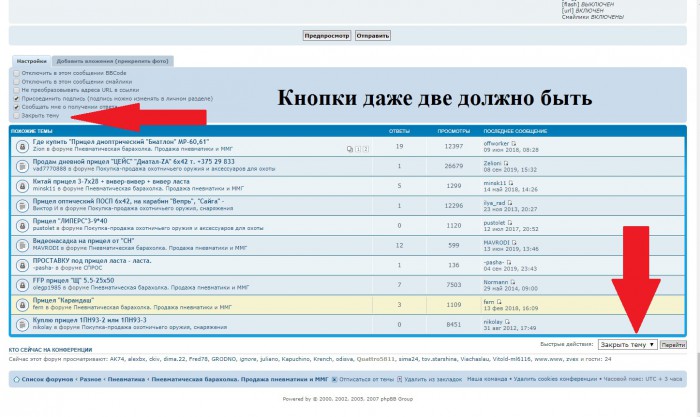The image size is (700, 417).
Task: Open topic Куплю прицел 1ПН93-2
Action: (89, 320)
